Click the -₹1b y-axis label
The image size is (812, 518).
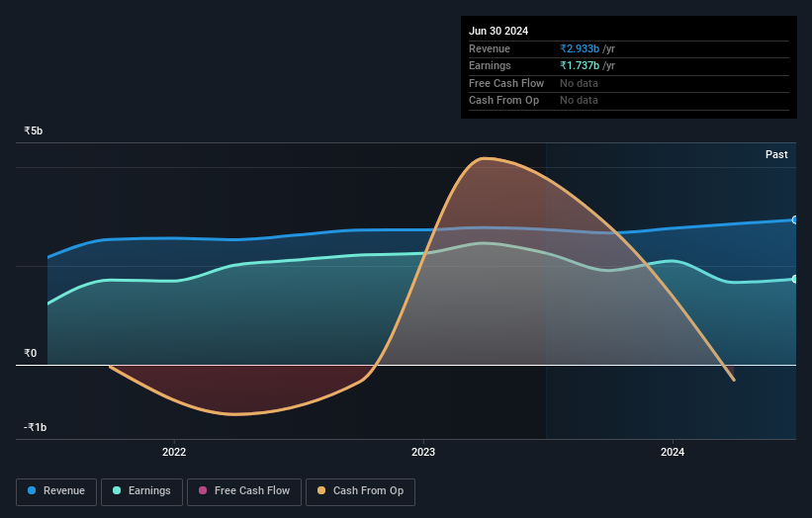[x=35, y=427]
